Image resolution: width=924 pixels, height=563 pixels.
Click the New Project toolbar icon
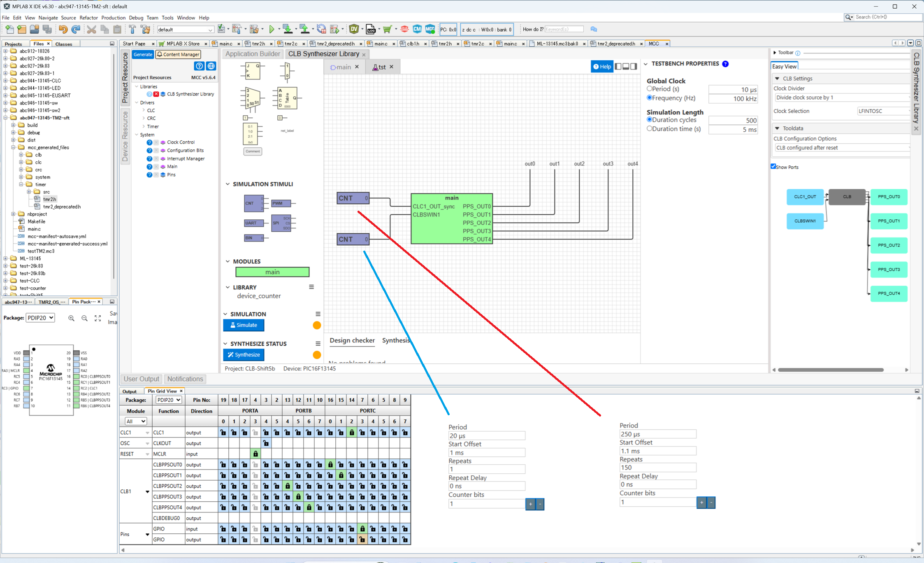coord(22,29)
